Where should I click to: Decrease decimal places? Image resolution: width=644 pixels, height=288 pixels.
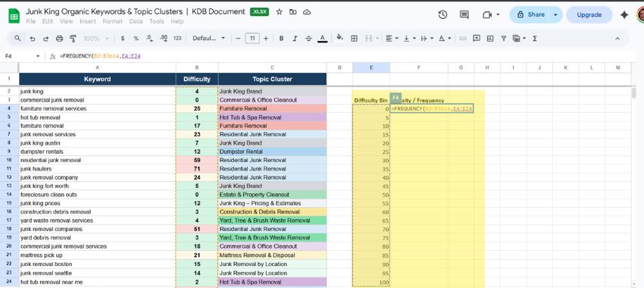(x=149, y=38)
